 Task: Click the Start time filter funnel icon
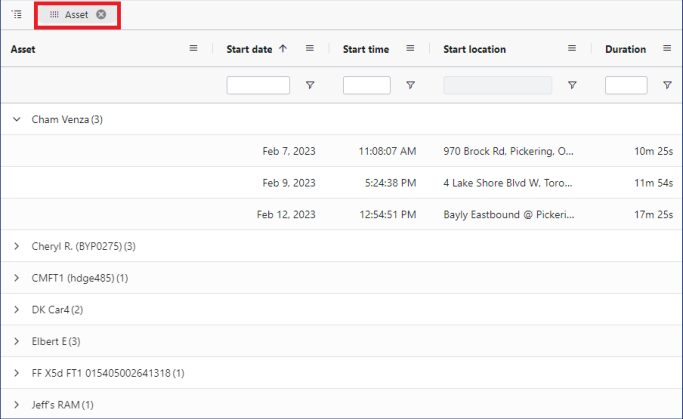point(410,86)
